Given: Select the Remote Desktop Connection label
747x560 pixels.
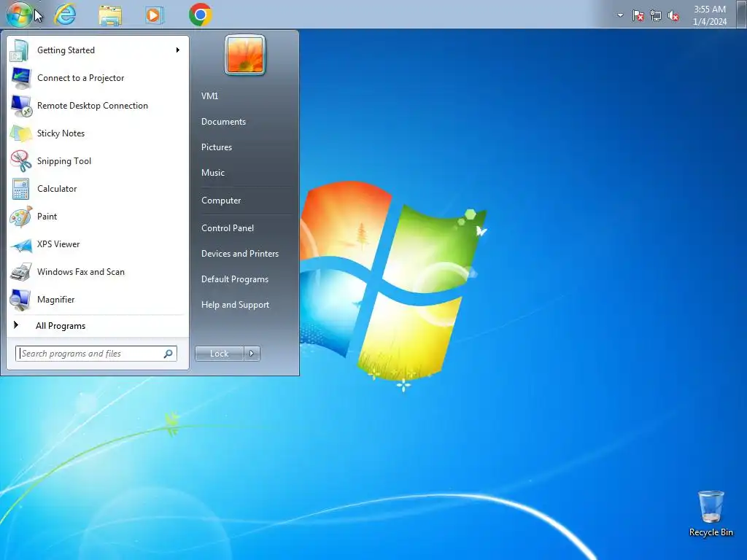Looking at the screenshot, I should tap(93, 105).
